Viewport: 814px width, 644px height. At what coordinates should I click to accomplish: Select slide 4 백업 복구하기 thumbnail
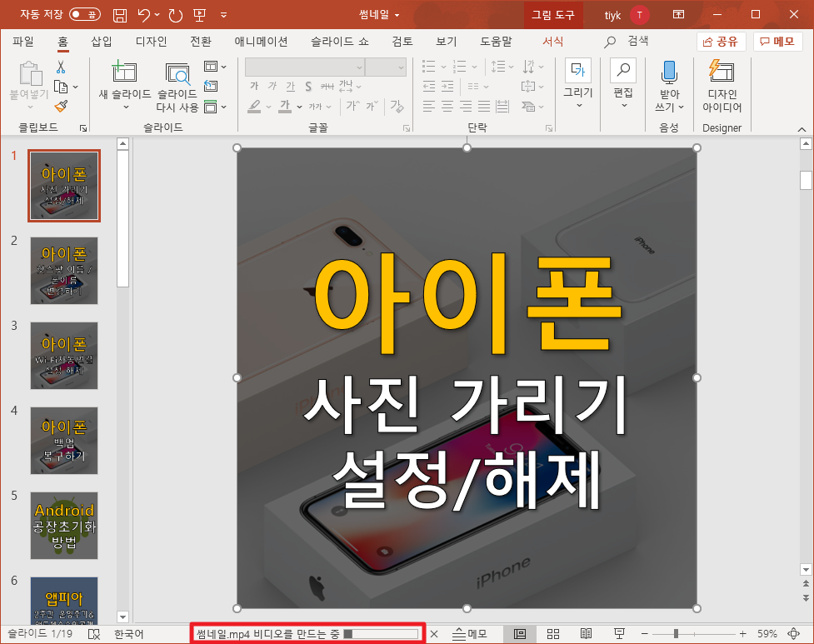(x=64, y=441)
